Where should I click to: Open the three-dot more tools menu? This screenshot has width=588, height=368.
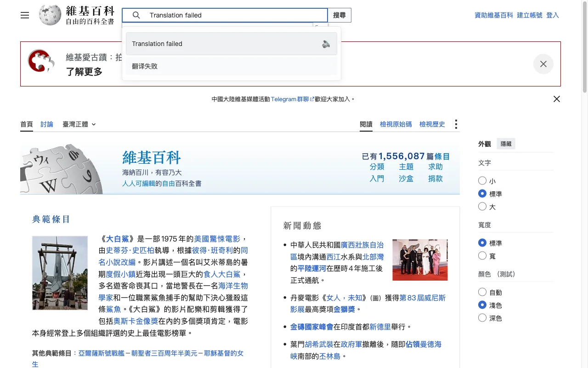pos(456,124)
